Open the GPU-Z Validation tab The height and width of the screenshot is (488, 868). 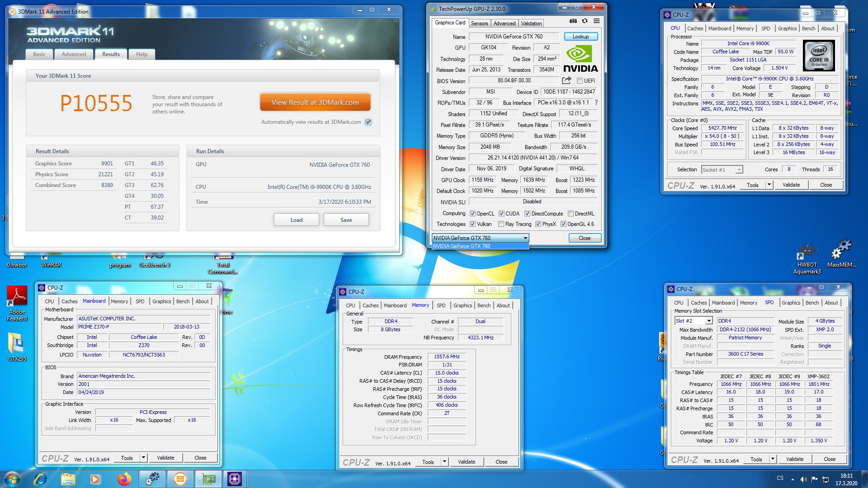[x=531, y=23]
